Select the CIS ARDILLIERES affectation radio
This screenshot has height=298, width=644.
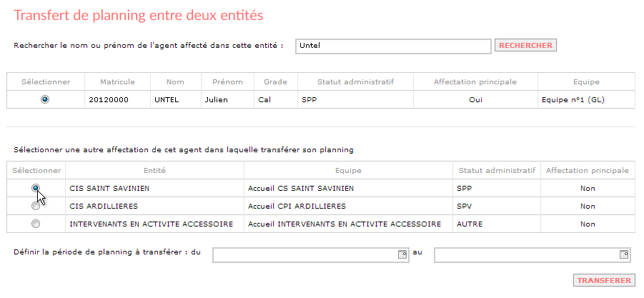point(36,206)
